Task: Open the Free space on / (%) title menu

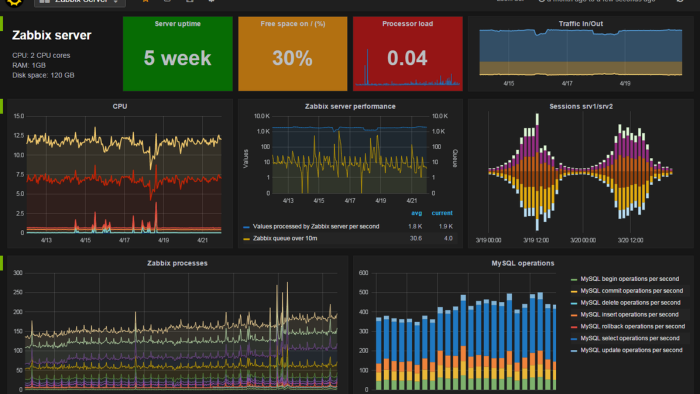Action: (293, 24)
